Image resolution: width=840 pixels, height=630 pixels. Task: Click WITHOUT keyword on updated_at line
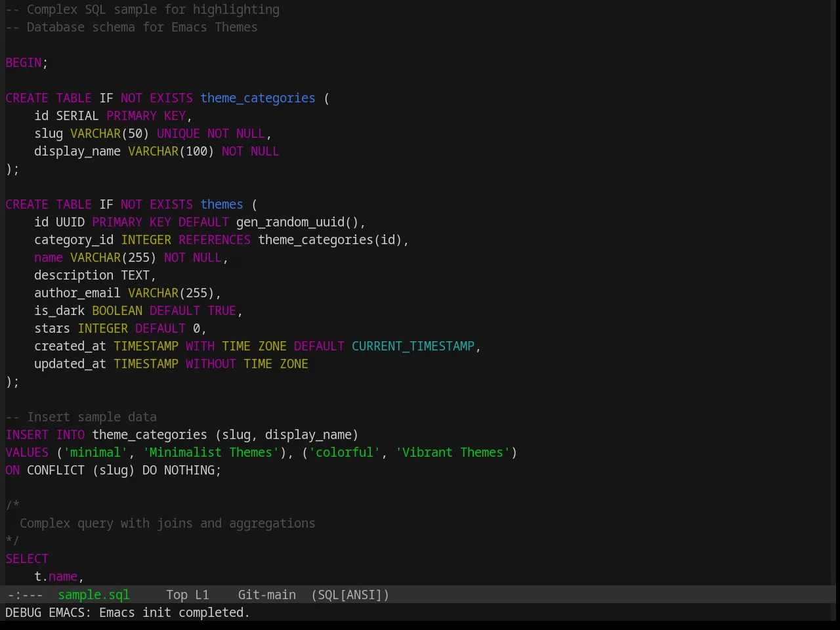[211, 364]
